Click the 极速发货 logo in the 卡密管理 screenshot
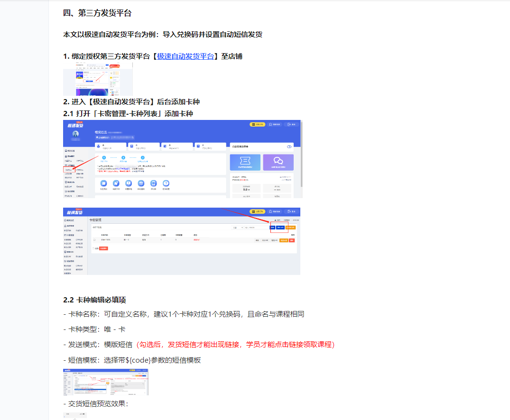Image resolution: width=510 pixels, height=420 pixels. (x=75, y=212)
